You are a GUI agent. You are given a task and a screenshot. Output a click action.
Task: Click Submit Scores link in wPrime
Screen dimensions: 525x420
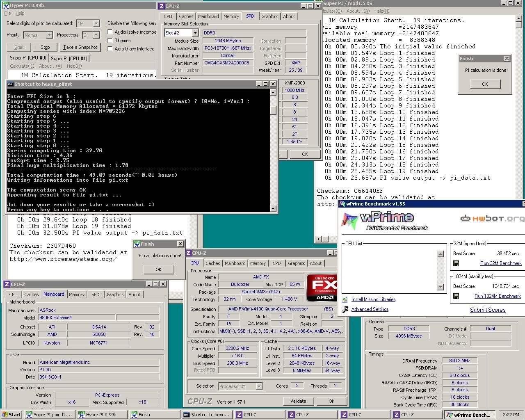(488, 310)
